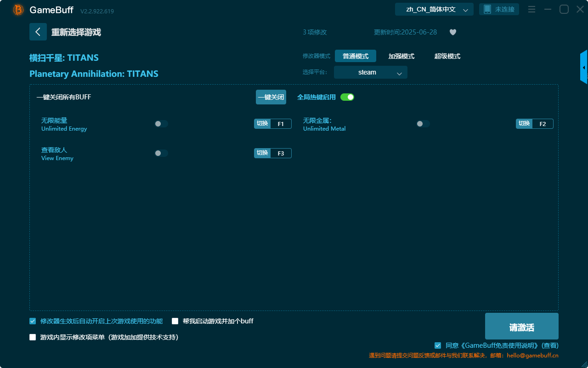This screenshot has height=368, width=588.
Task: Click the 3项修改 count text
Action: click(x=315, y=32)
